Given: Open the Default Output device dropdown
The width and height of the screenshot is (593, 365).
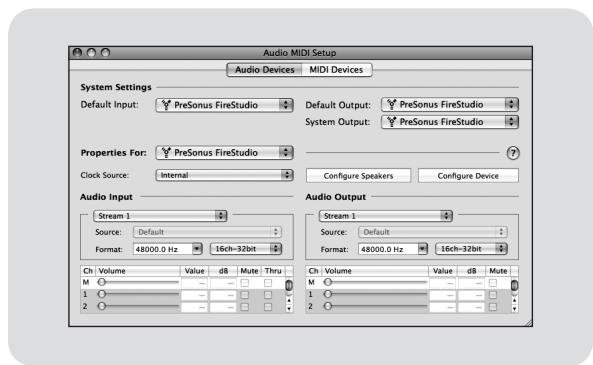Looking at the screenshot, I should click(450, 104).
